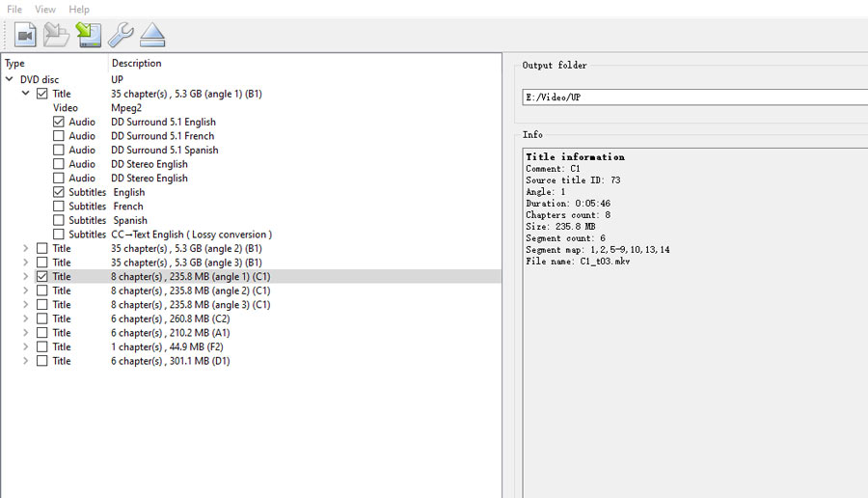868x498 pixels.
Task: Open the Help menu
Action: (79, 10)
